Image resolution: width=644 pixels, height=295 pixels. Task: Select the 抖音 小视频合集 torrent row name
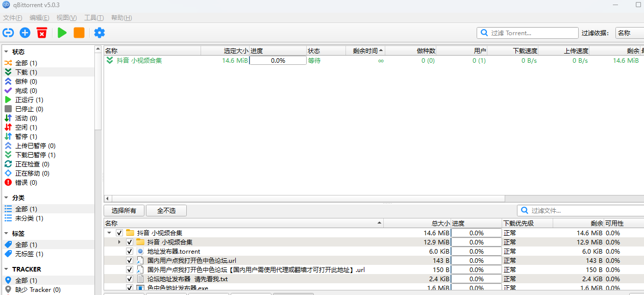[139, 60]
